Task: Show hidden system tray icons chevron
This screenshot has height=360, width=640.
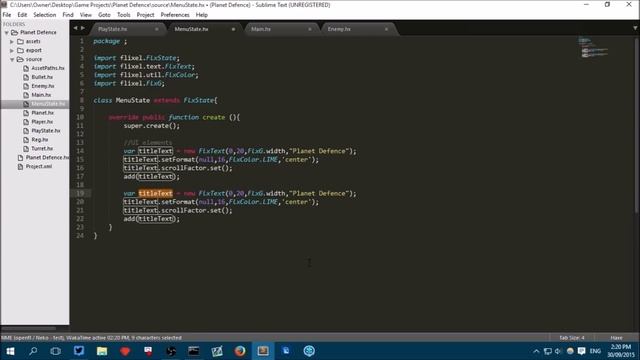Action: coord(536,351)
